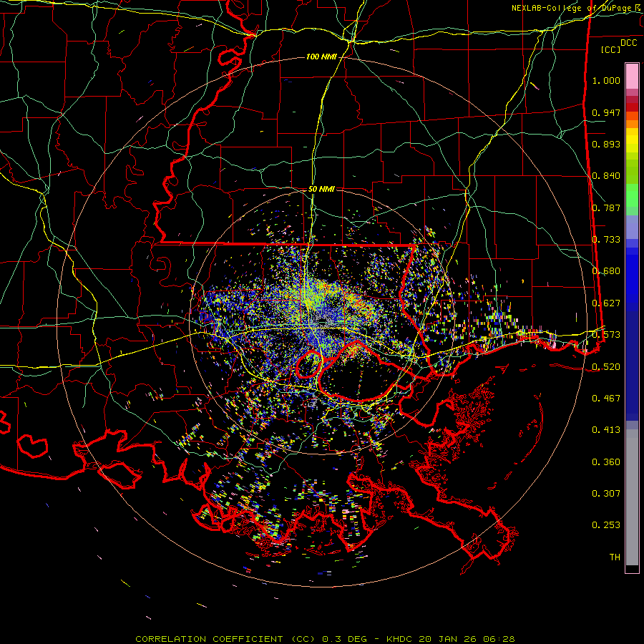Pick the bright green segment of the color bar

pos(632,195)
